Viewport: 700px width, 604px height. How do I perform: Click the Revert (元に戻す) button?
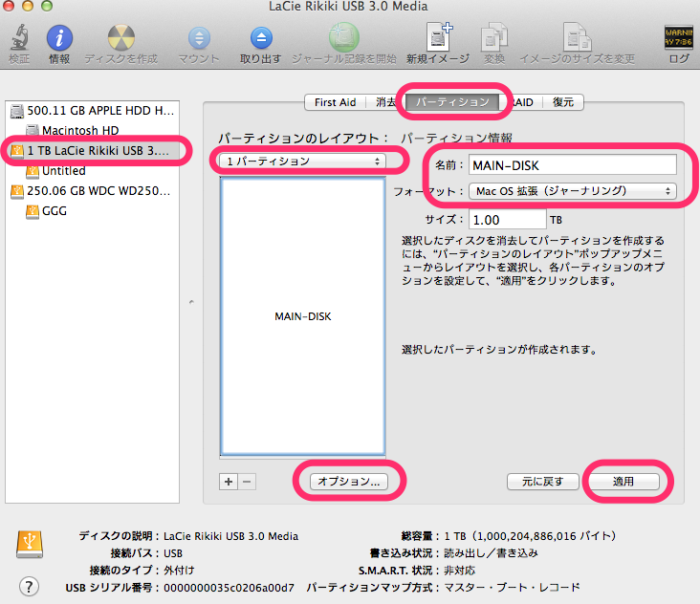coord(543,482)
